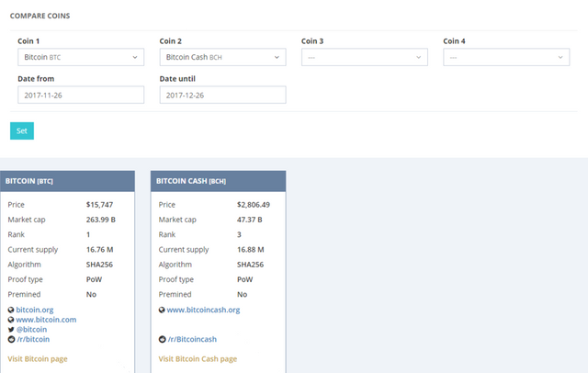Click the globe icon beside www.bitcoincash.org
This screenshot has width=588, height=373.
pyautogui.click(x=162, y=310)
